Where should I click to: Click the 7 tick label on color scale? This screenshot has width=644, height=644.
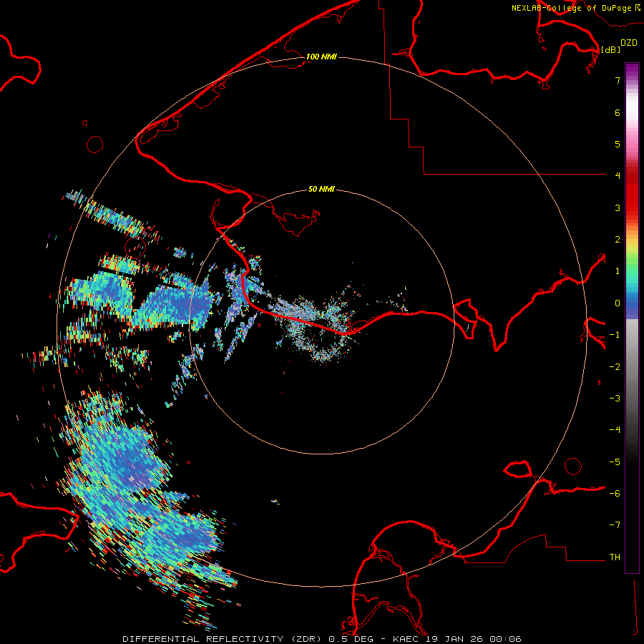[618, 80]
